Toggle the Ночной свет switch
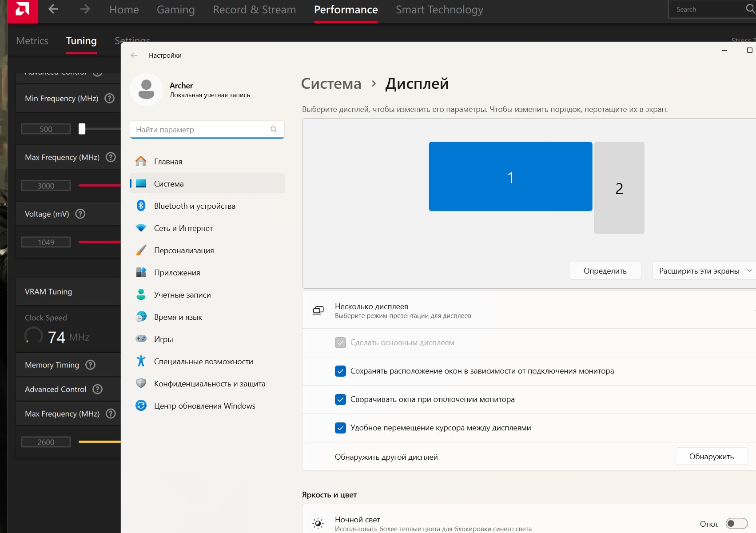The width and height of the screenshot is (756, 533). 736,524
